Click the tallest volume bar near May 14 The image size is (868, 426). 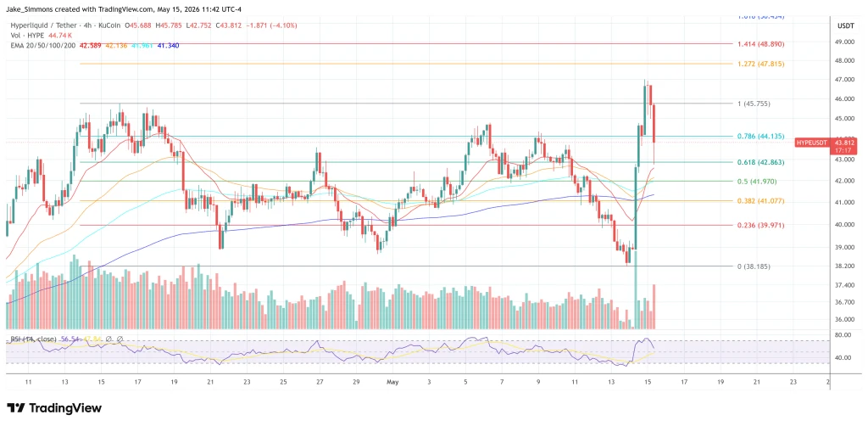[x=636, y=289]
